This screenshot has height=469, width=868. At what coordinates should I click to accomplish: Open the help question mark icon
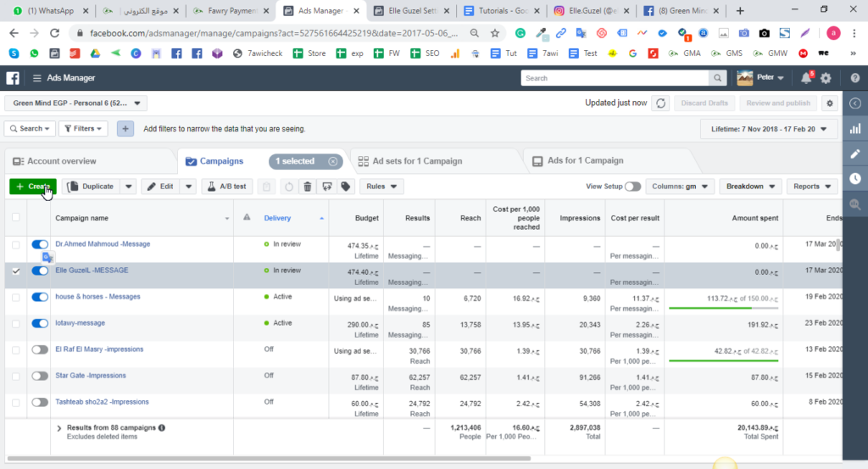pyautogui.click(x=855, y=78)
